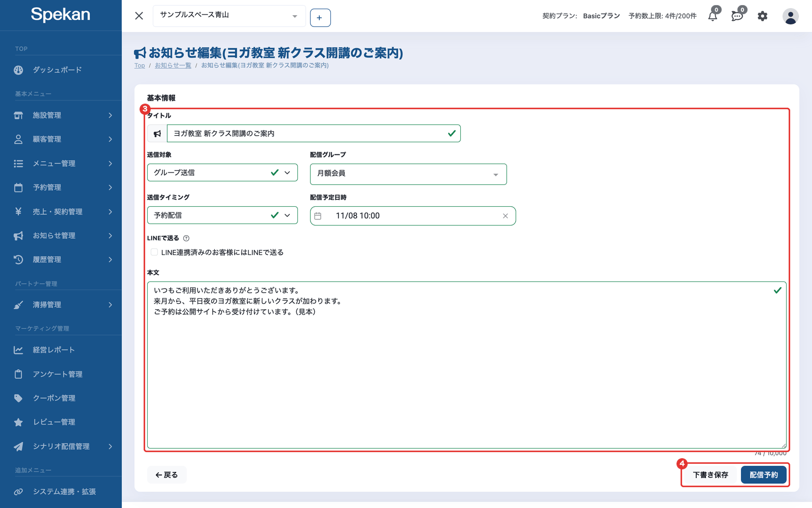Viewport: 812px width, 508px height.
Task: Click the 配信予約 button
Action: pyautogui.click(x=764, y=475)
